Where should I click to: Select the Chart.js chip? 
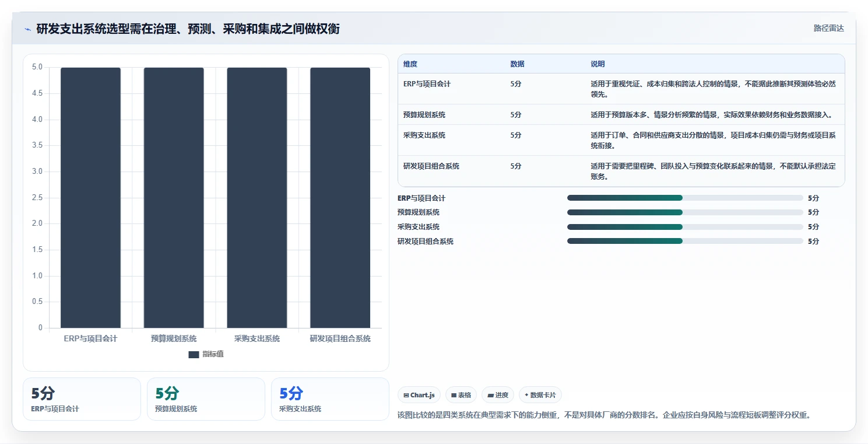coord(419,395)
